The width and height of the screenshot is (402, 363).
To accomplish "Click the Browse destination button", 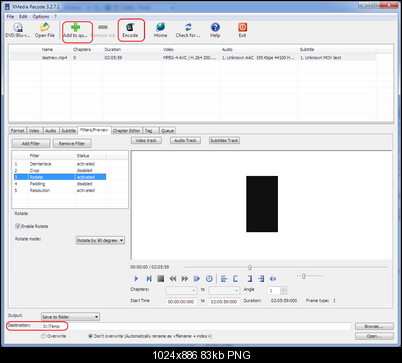I will tap(374, 326).
